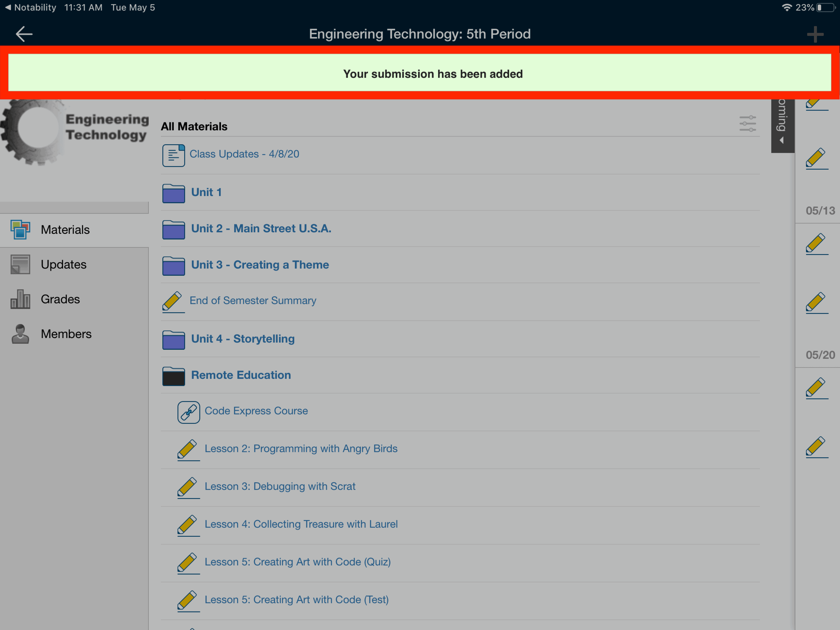
Task: Click the add button in top right
Action: pyautogui.click(x=815, y=33)
